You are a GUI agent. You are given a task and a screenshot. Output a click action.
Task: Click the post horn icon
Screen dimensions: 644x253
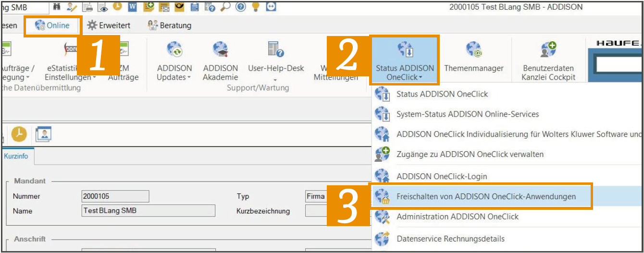(x=179, y=7)
